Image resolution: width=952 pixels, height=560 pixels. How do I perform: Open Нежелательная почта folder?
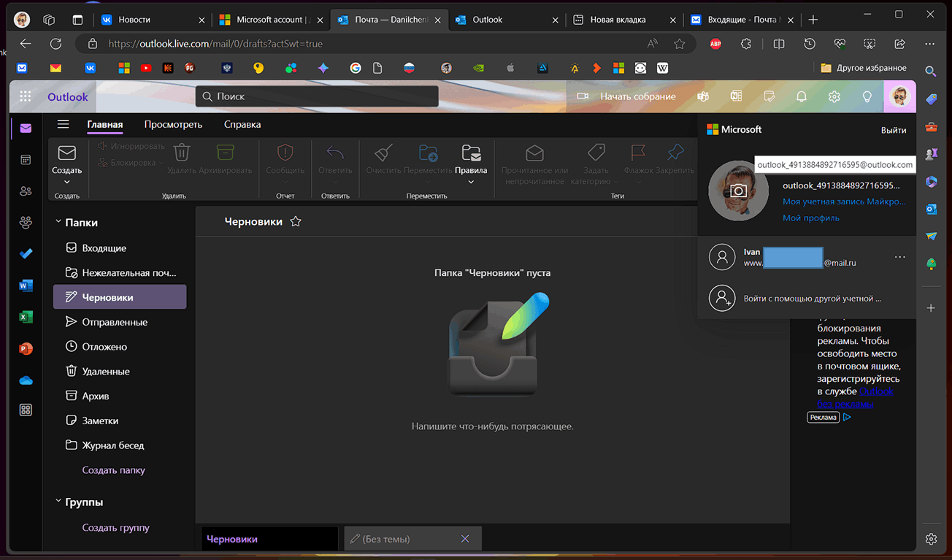(120, 272)
